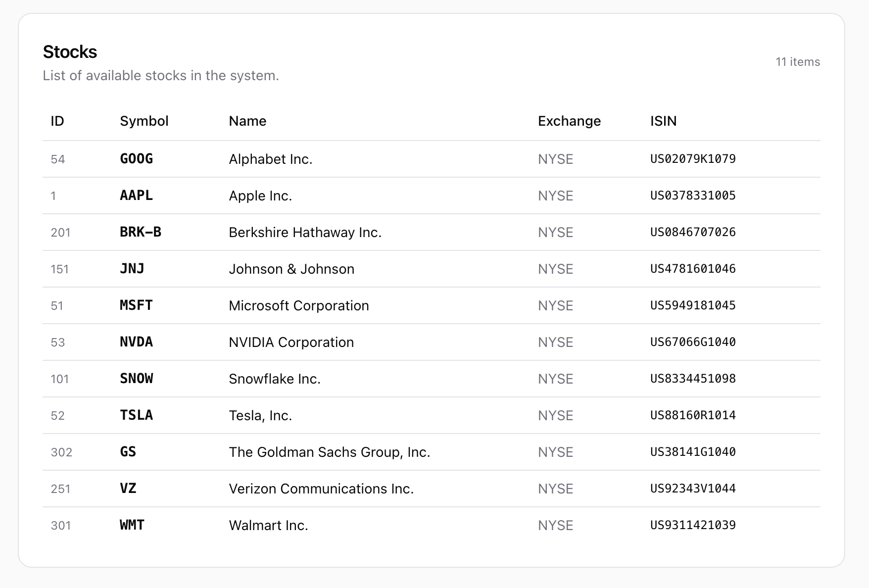
Task: Select the NVDA symbol cell
Action: pyautogui.click(x=137, y=342)
